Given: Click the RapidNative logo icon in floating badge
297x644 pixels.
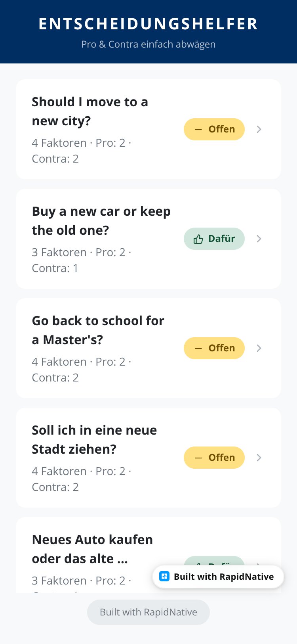Looking at the screenshot, I should 164,577.
